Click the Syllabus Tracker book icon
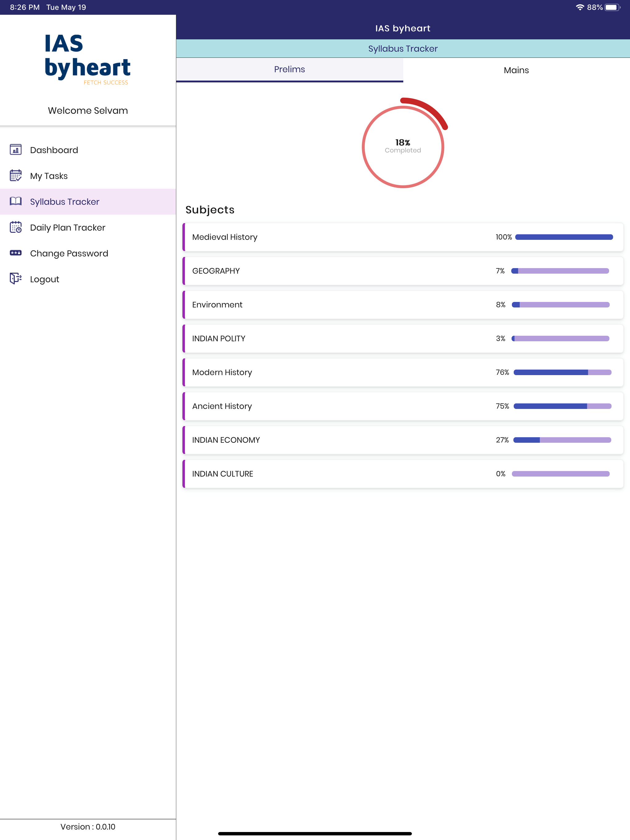630x840 pixels. (x=16, y=201)
